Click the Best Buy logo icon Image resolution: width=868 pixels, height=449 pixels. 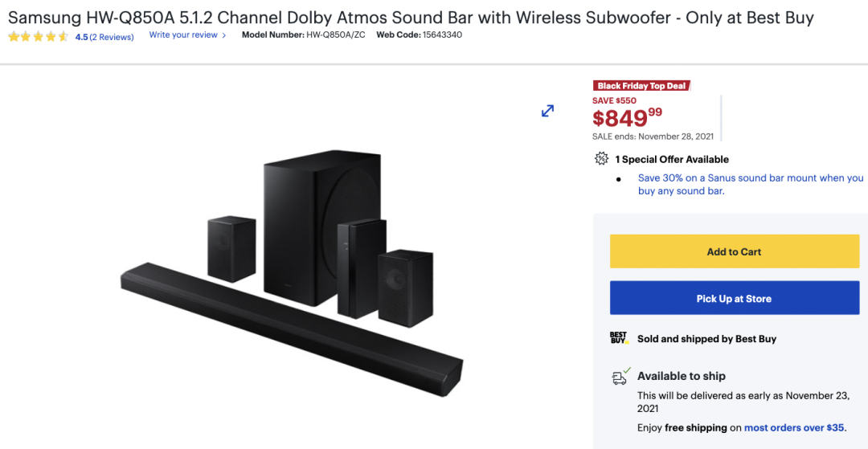tap(618, 338)
